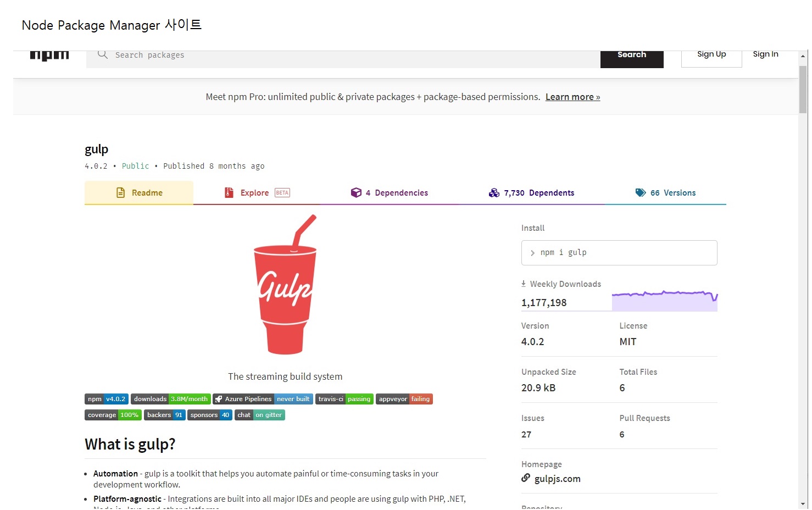Click the weekly downloads sparkline chart

click(664, 300)
